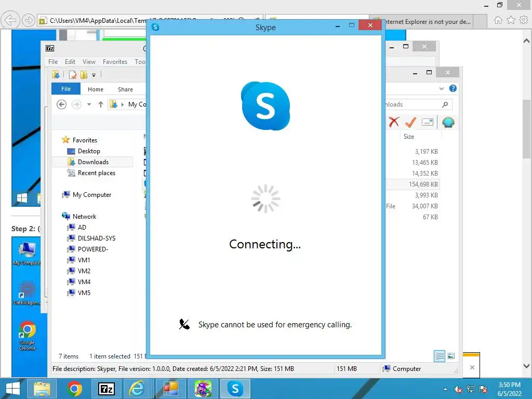Click the purple cartoon game icon in taskbar

[203, 389]
